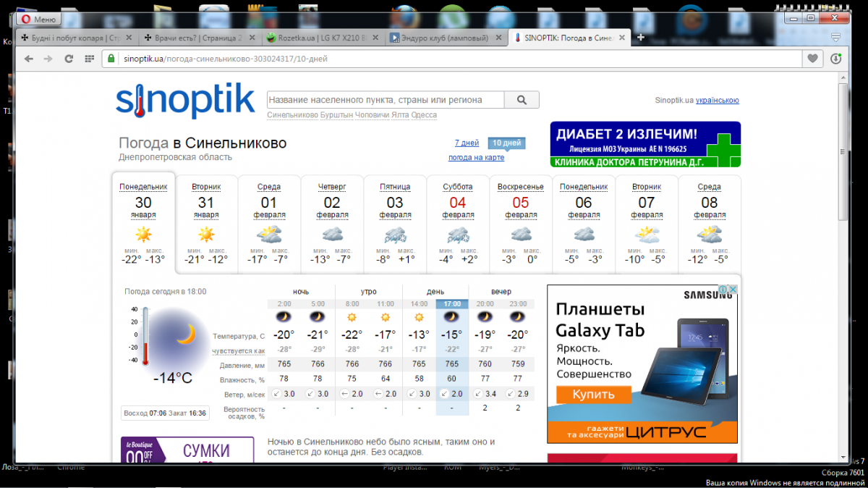Reload the page with refresh icon
This screenshot has width=868, height=488.
[x=69, y=59]
